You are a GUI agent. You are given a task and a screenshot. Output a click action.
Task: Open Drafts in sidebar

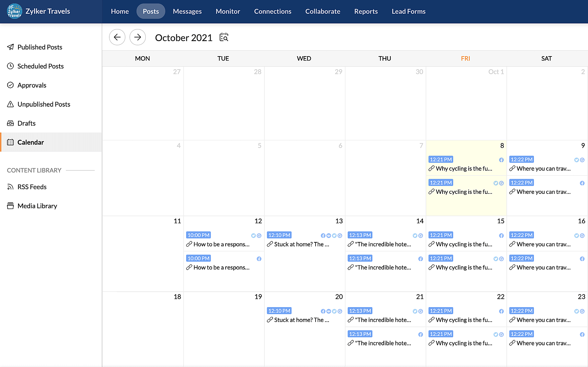coord(51,123)
